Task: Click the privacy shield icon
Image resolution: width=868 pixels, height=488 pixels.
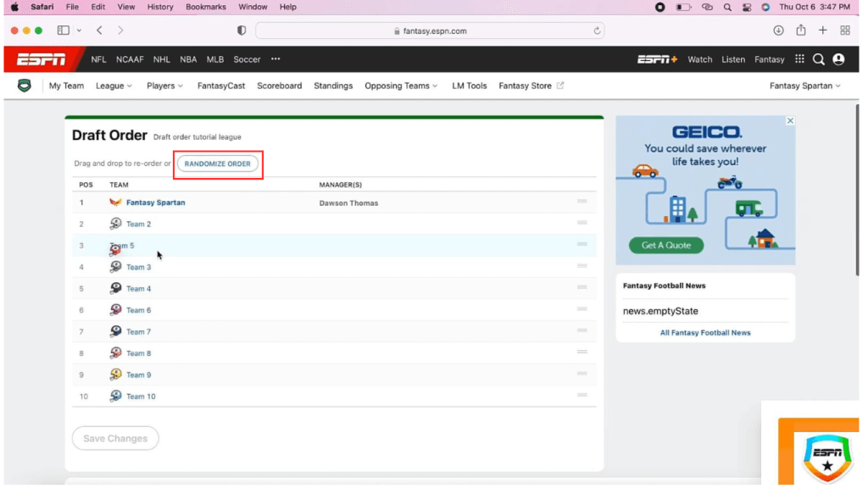Action: 242,30
